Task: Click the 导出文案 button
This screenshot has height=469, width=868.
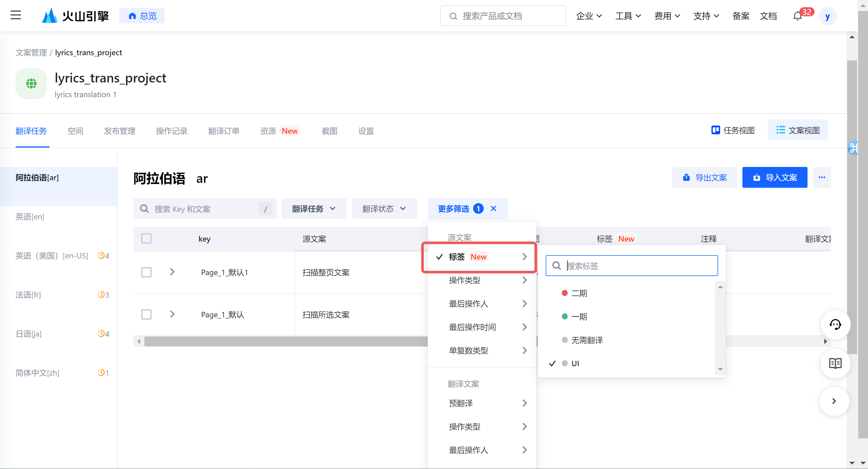Action: [x=704, y=177]
